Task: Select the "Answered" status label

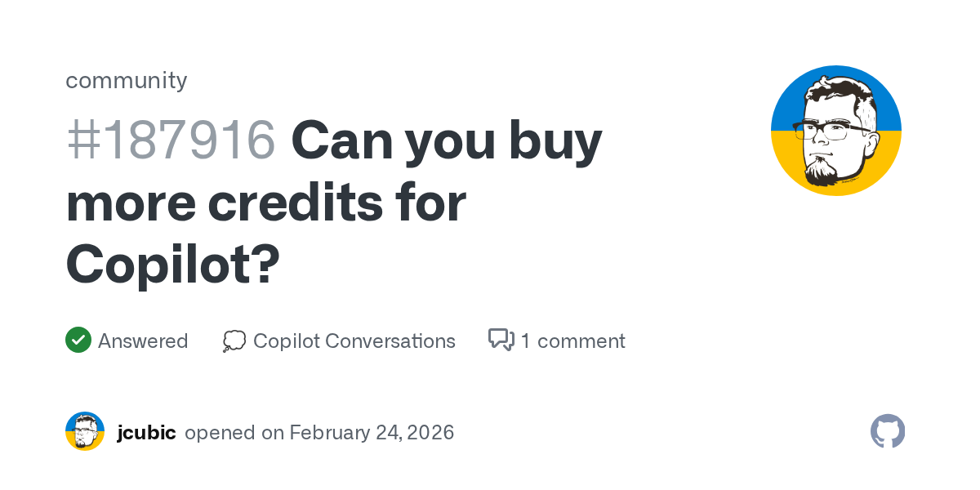Action: tap(143, 341)
